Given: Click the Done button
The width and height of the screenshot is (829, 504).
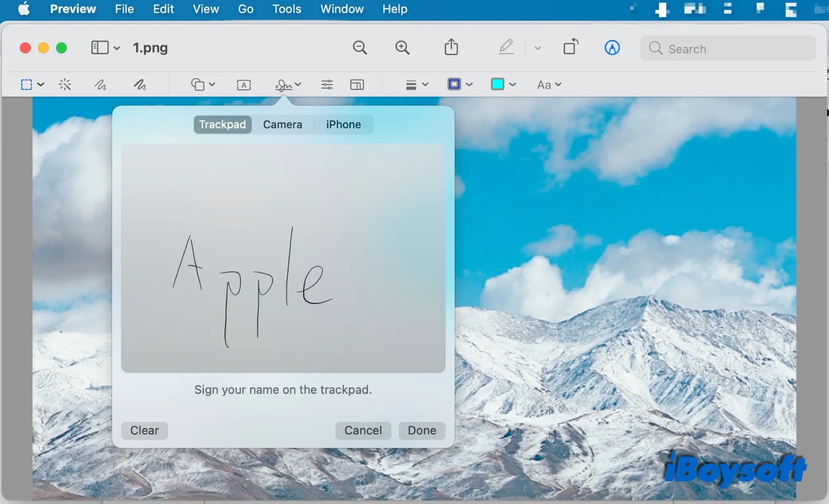Looking at the screenshot, I should 422,430.
